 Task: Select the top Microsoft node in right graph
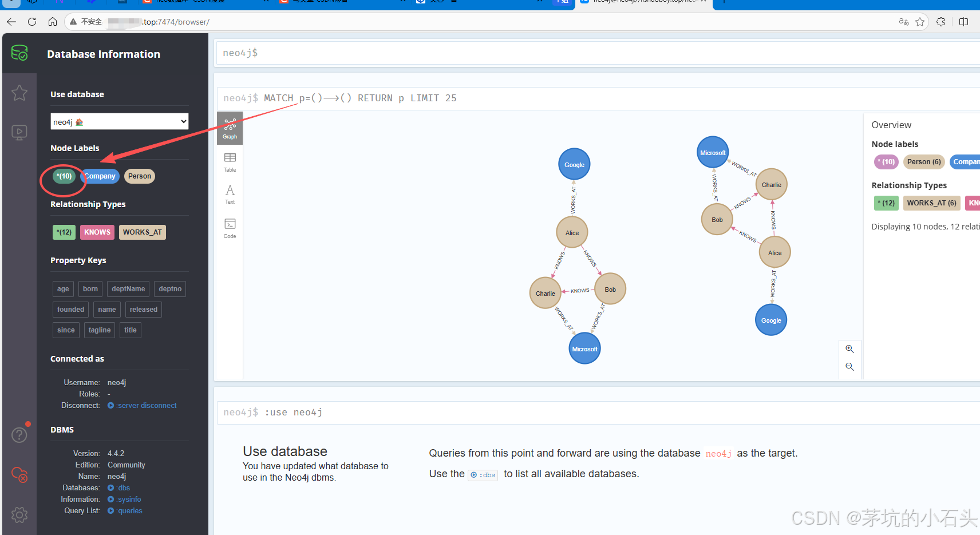(x=713, y=153)
